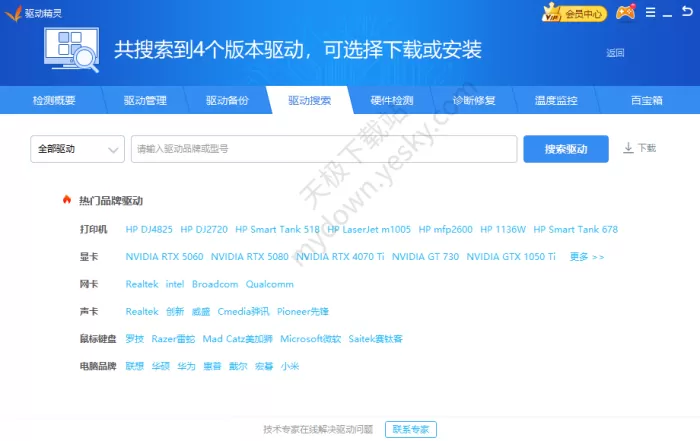This screenshot has width=700, height=441.
Task: Click the 返回 link in header
Action: [615, 53]
